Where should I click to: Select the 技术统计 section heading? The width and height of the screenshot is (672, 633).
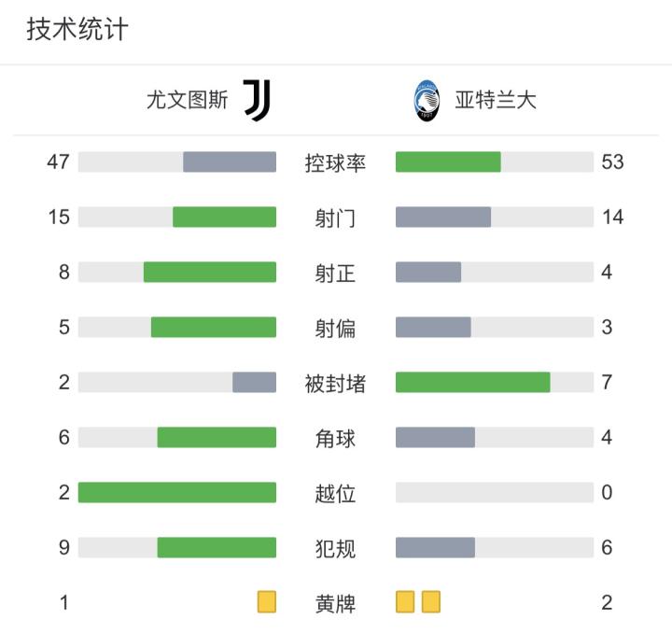77,30
